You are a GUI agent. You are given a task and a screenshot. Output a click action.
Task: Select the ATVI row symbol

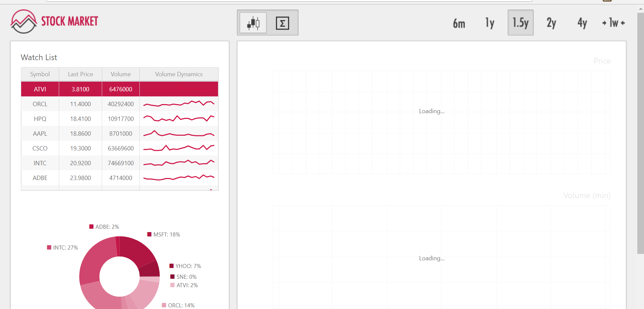[40, 89]
